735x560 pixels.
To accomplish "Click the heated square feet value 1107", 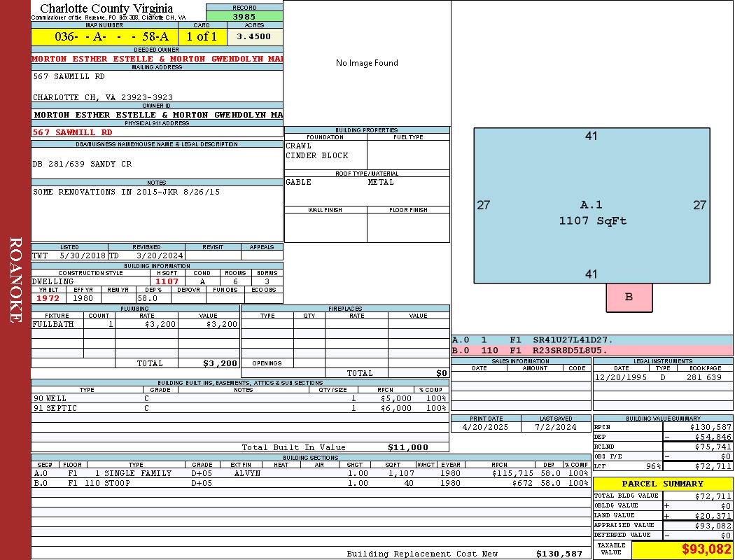I will pos(167,281).
